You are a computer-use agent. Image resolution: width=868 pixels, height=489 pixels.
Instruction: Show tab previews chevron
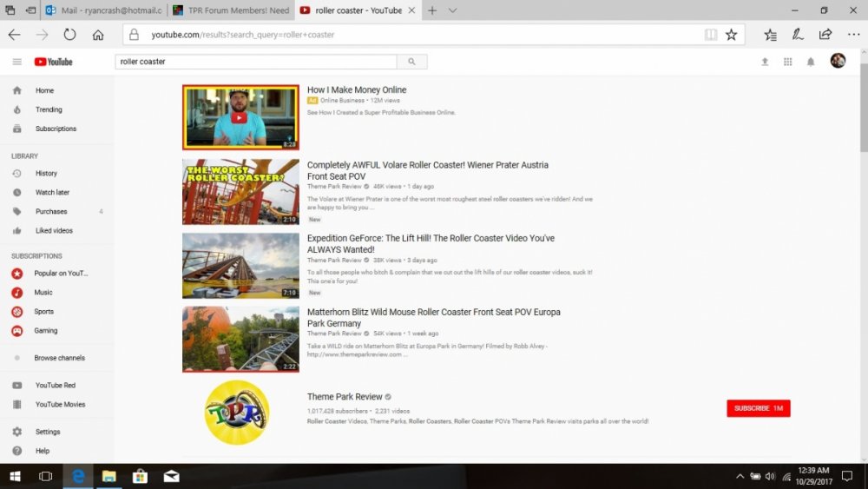click(452, 10)
